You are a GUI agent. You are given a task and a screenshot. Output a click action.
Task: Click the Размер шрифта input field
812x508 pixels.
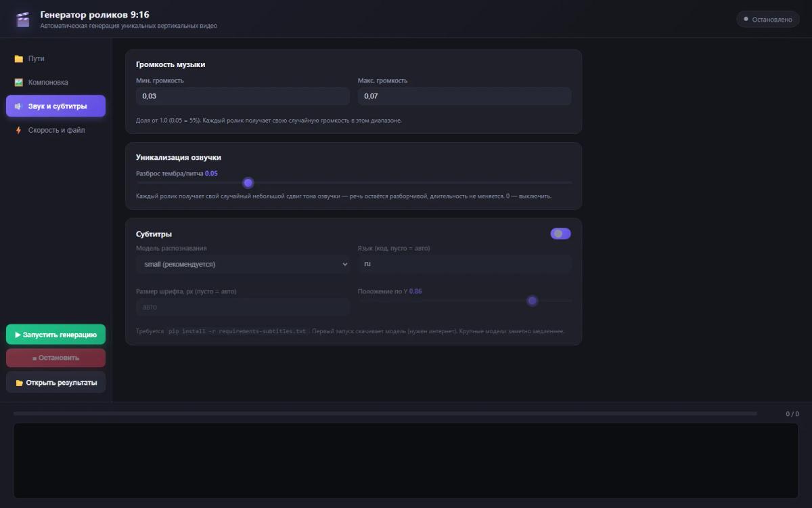tap(242, 307)
